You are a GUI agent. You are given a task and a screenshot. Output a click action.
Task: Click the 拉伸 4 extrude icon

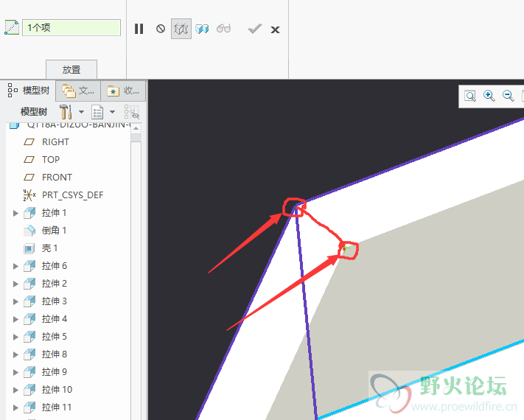click(29, 319)
